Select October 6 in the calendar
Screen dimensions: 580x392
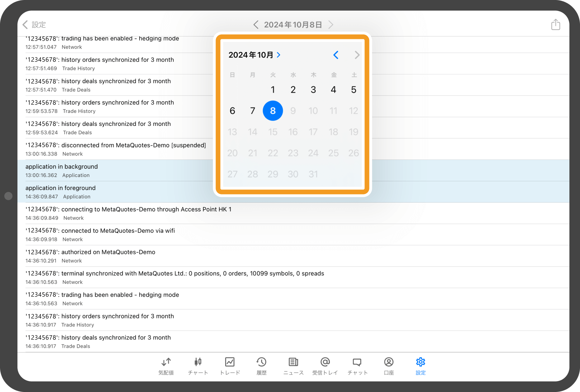click(232, 111)
